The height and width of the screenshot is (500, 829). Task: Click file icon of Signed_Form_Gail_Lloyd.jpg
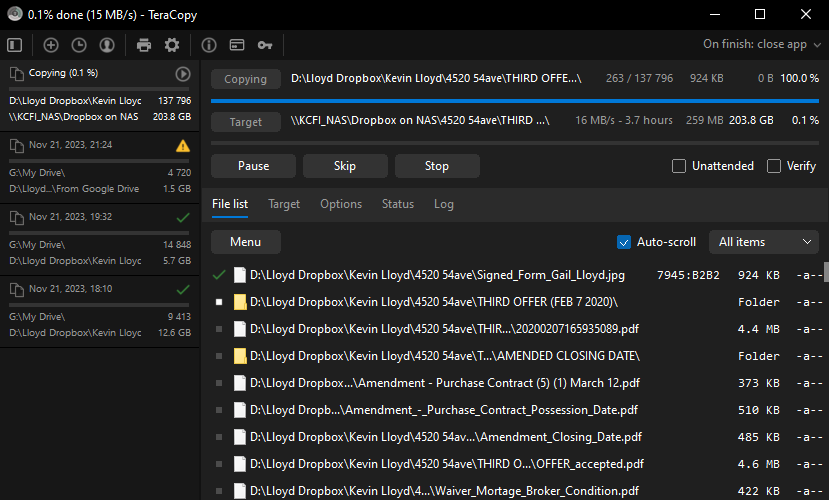[240, 275]
